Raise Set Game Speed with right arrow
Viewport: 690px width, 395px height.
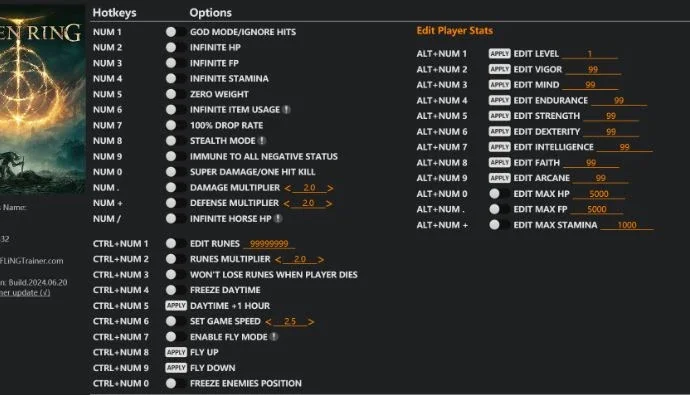[x=311, y=322]
